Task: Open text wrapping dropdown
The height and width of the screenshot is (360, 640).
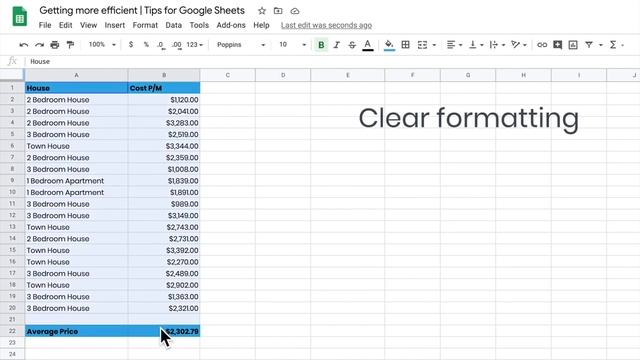Action: (497, 45)
